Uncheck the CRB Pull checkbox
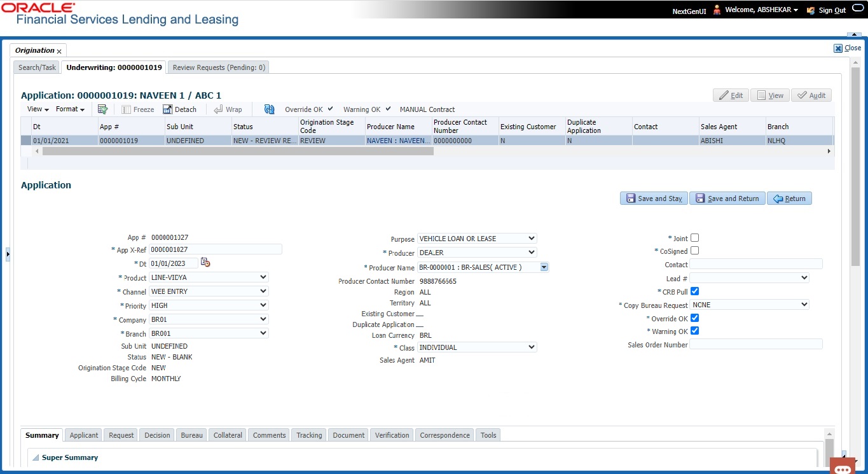The width and height of the screenshot is (868, 474). [x=694, y=291]
